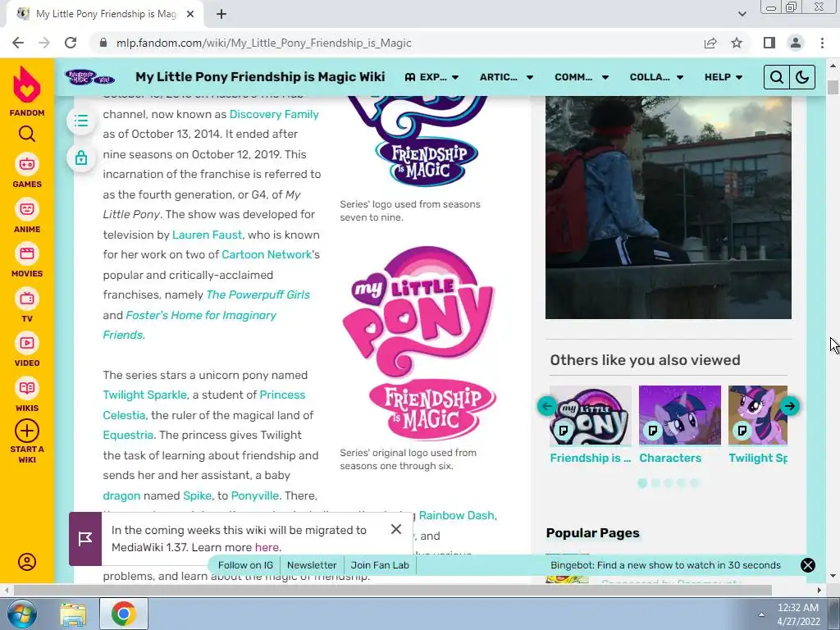Open the Rainbow Dash link
Screen dimensions: 840x630
click(456, 515)
